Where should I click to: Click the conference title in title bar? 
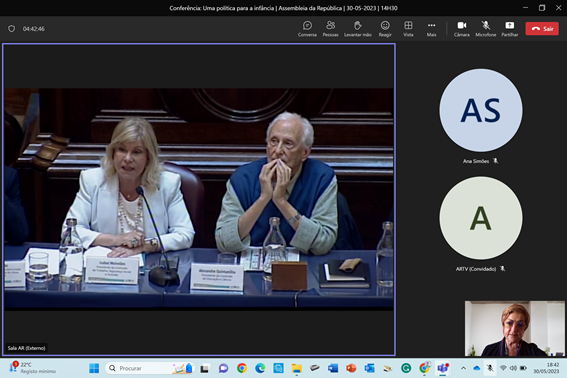click(283, 8)
